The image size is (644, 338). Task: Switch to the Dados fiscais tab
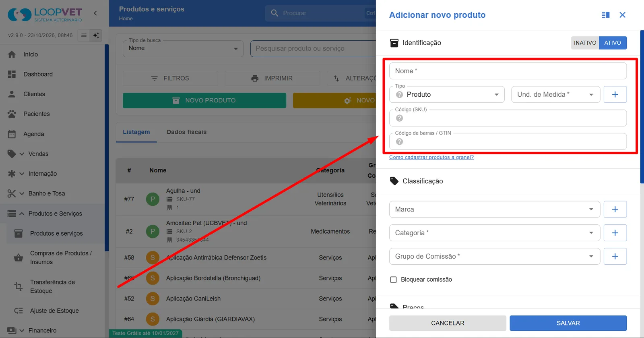[186, 132]
